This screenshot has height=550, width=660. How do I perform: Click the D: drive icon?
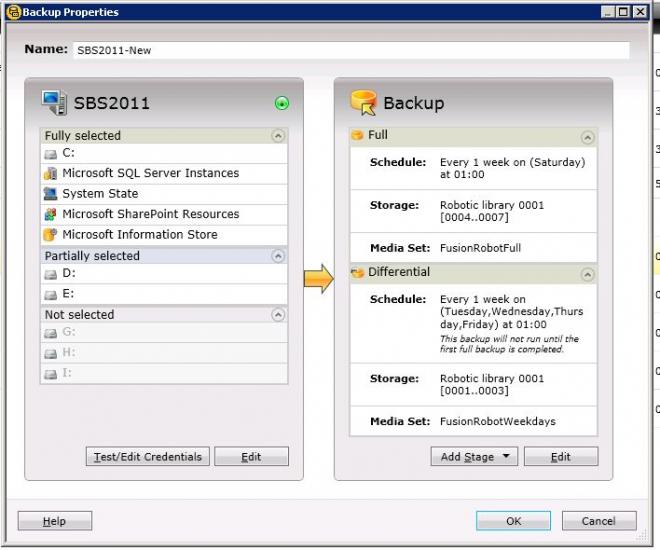click(x=51, y=275)
